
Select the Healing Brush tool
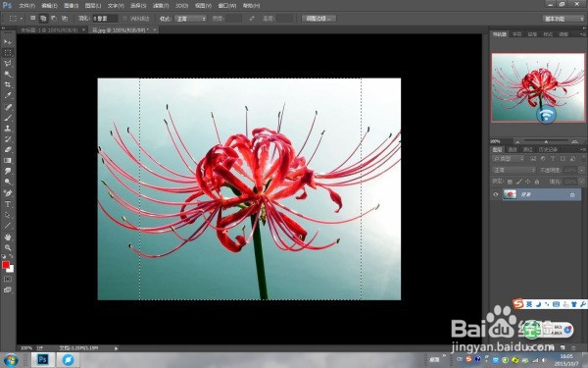(8, 107)
